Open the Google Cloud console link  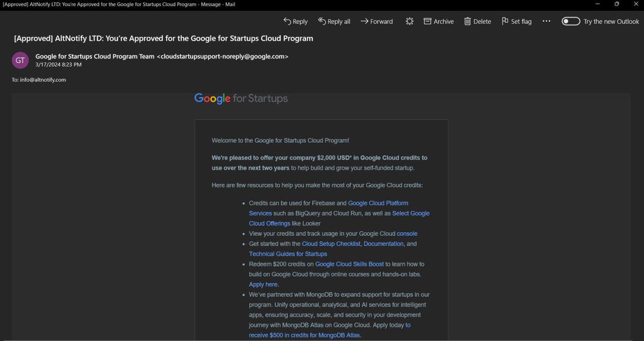407,234
